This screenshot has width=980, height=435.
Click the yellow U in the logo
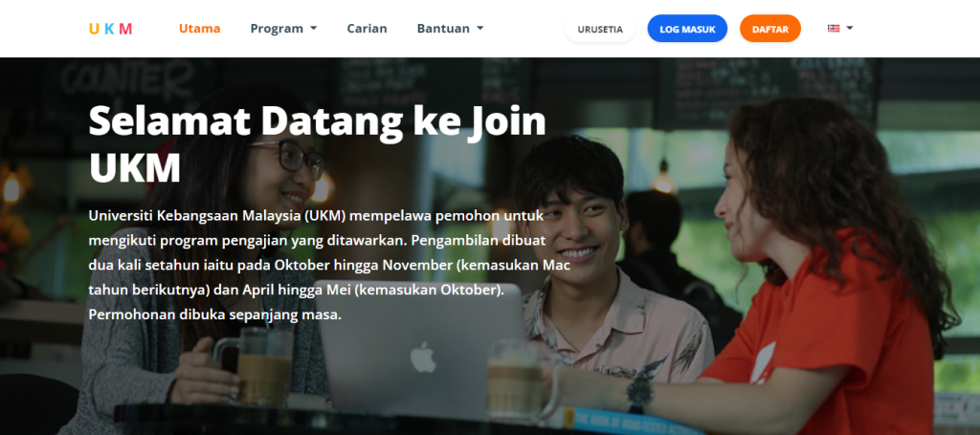pos(94,29)
